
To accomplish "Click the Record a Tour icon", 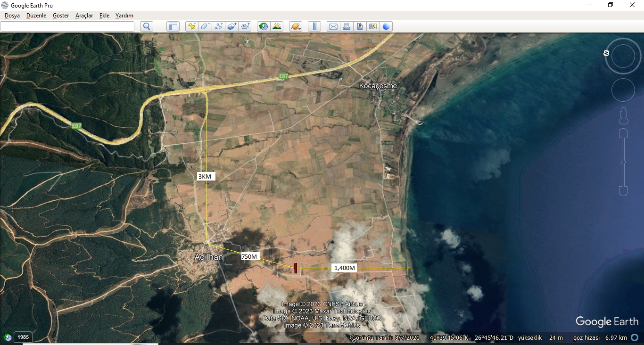I will [x=245, y=26].
